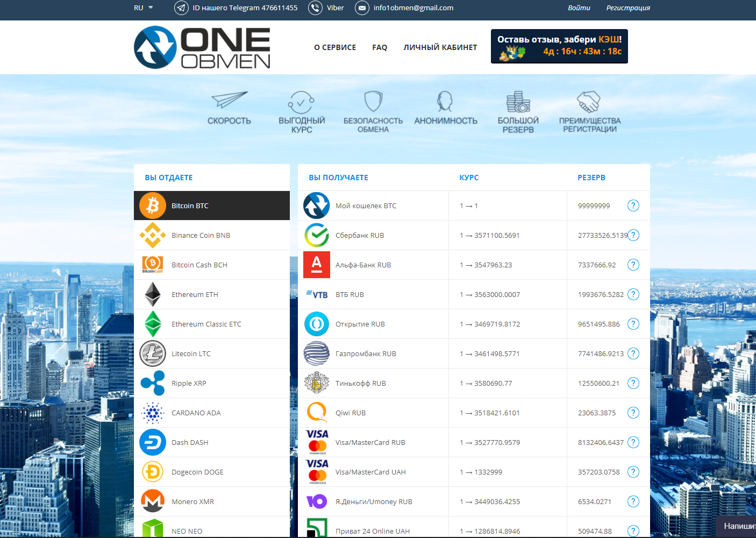Viewport: 756px width, 538px height.
Task: Open the Регистрация registration link
Action: click(628, 8)
